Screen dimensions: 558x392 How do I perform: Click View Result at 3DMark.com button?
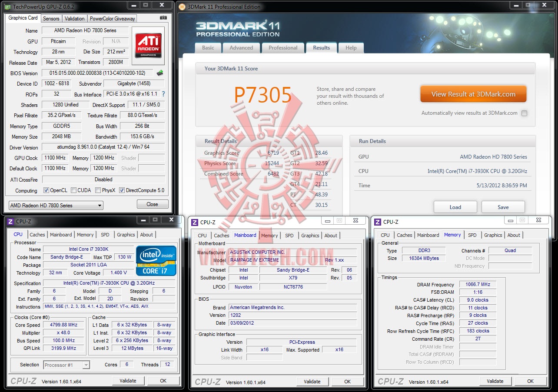[473, 94]
